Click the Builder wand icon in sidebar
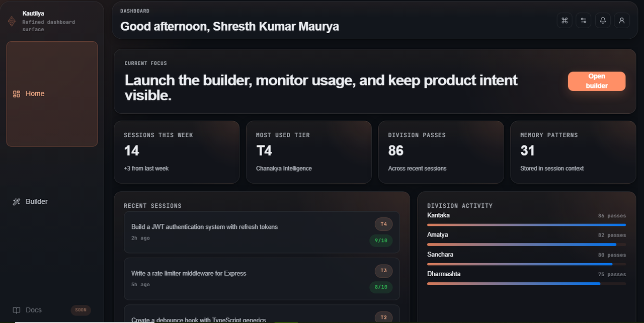This screenshot has width=644, height=323. coord(17,202)
